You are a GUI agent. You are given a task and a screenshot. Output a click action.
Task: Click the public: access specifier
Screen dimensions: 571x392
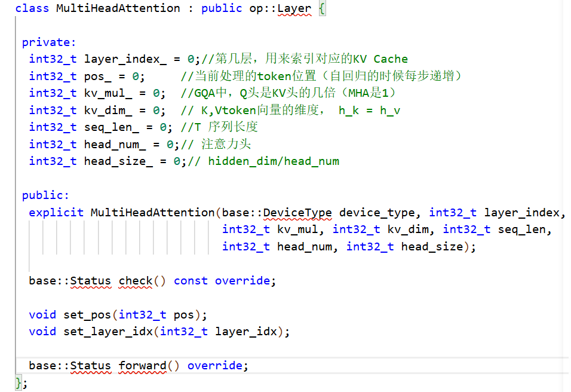pos(45,195)
